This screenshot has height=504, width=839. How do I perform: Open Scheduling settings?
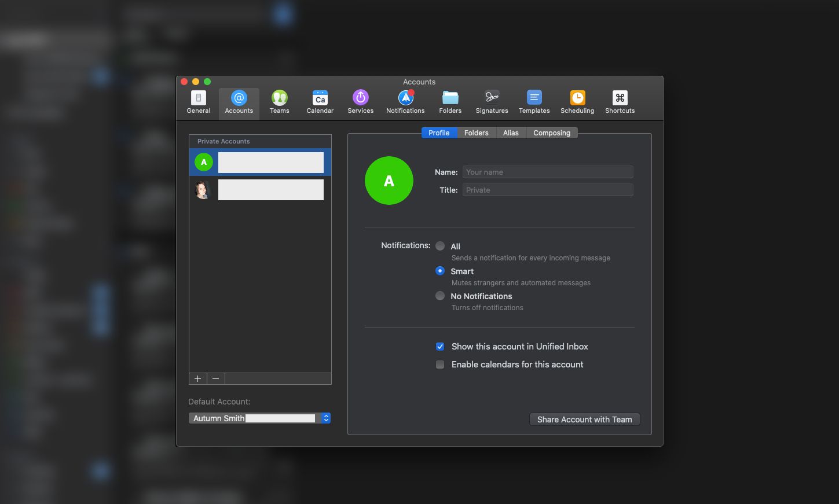tap(577, 102)
